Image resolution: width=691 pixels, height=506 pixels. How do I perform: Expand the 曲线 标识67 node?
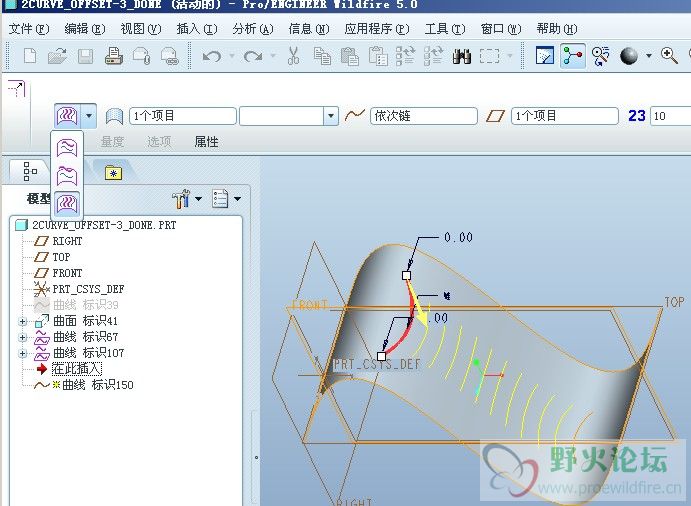(22, 337)
